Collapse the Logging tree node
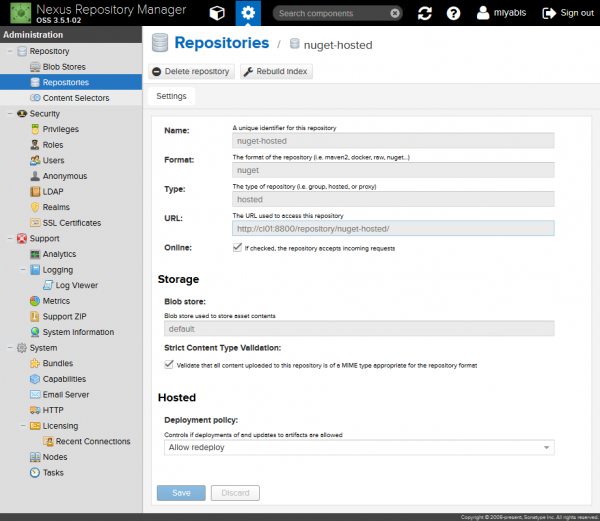 (23, 270)
